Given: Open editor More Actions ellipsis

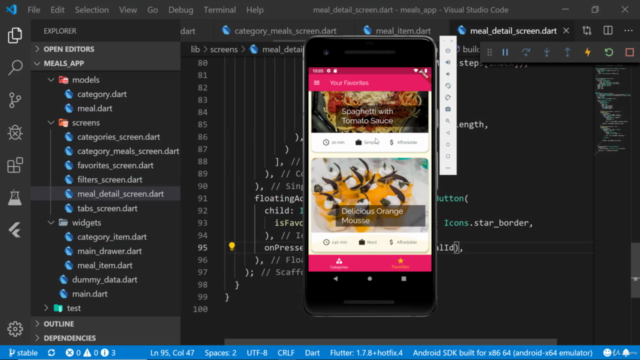Looking at the screenshot, I should (628, 31).
